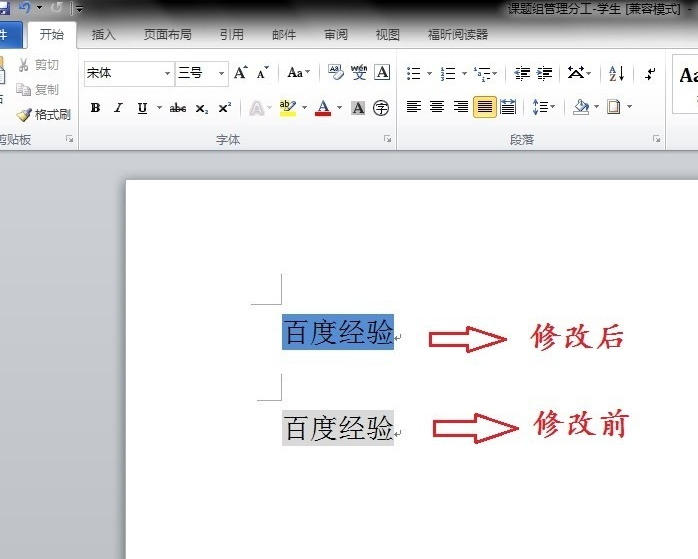Open the 字体 group dialog launcher
The image size is (698, 559).
(x=387, y=139)
